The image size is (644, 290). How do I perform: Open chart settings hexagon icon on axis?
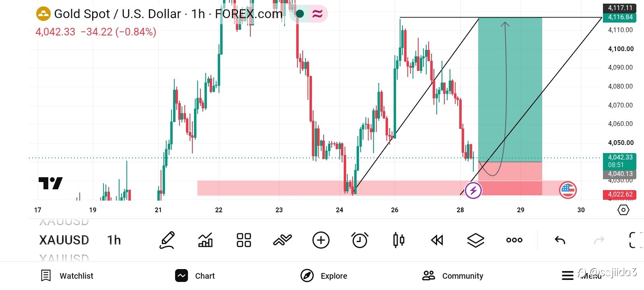[623, 210]
